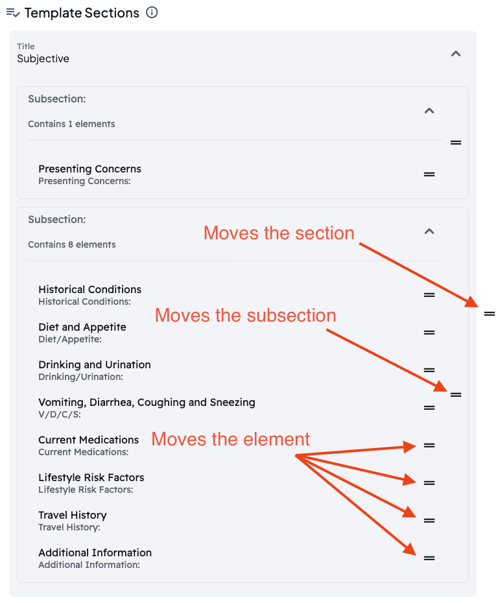Click the Additional Information reorder handle
Image resolution: width=500 pixels, height=603 pixels.
click(x=429, y=558)
